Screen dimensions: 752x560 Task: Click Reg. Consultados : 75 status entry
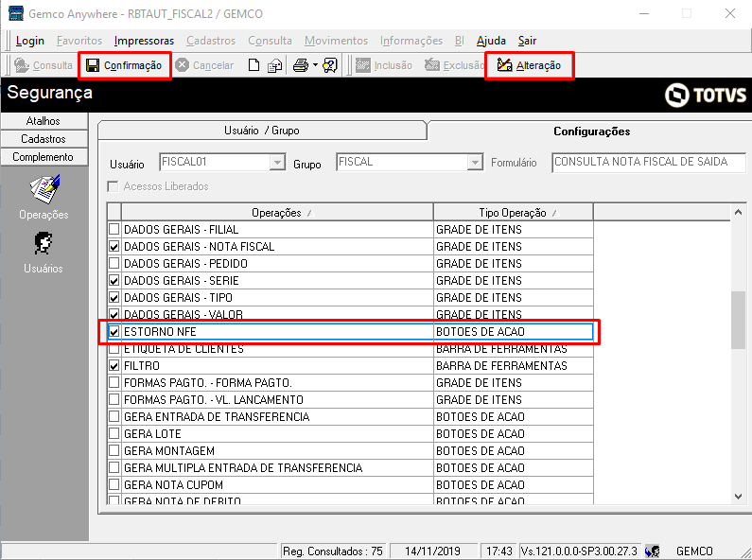(333, 551)
